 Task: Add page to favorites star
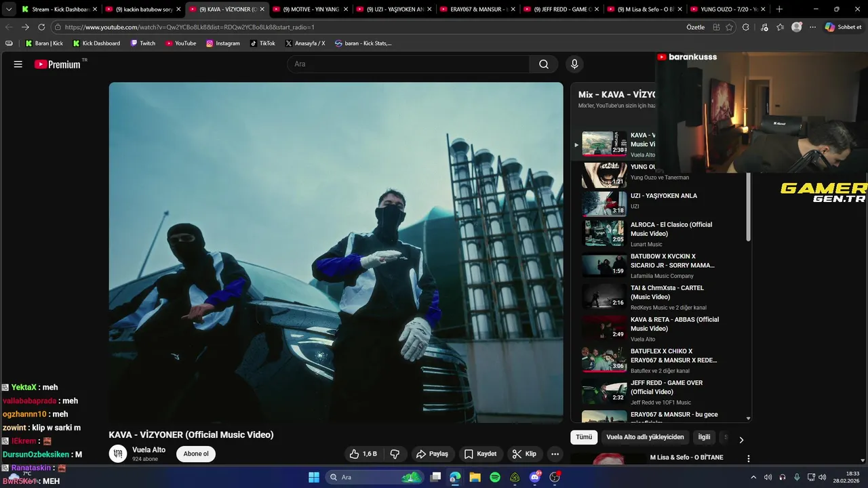tap(729, 27)
